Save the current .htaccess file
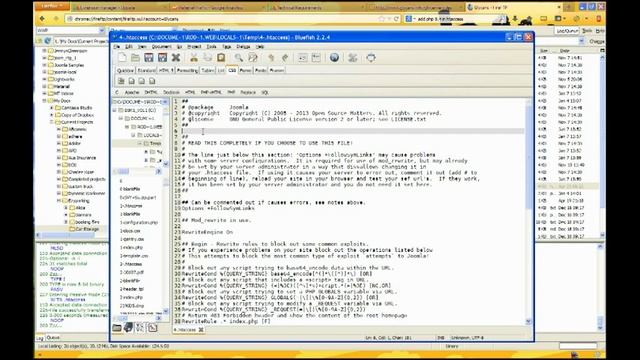The width and height of the screenshot is (640, 360). pos(149,58)
